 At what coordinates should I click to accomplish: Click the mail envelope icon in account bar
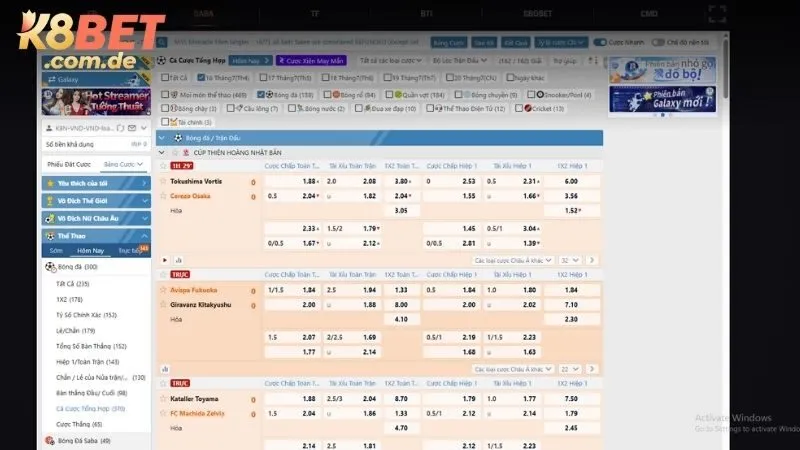132,128
